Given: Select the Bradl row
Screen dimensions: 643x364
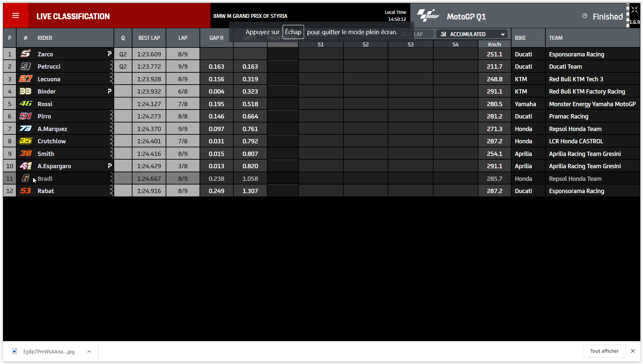Looking at the screenshot, I should [45, 179].
